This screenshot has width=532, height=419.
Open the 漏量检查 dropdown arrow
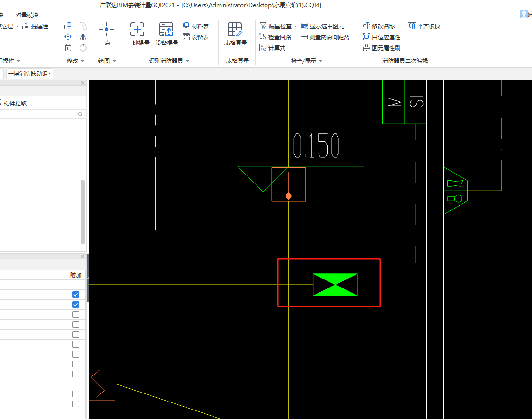tap(295, 26)
